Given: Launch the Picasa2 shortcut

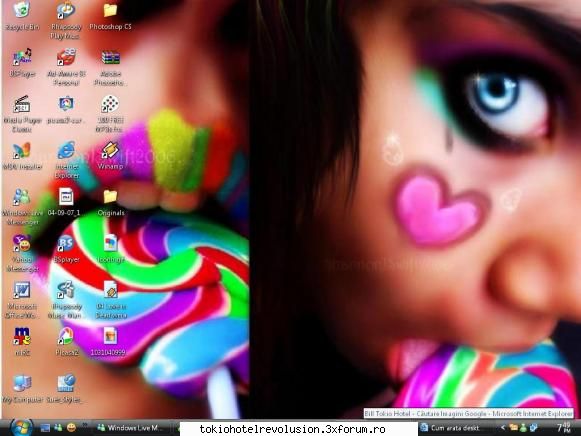Looking at the screenshot, I should tap(66, 343).
